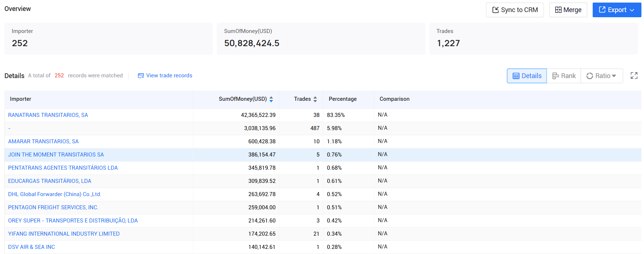Click the percentage 0.76%

coord(334,155)
